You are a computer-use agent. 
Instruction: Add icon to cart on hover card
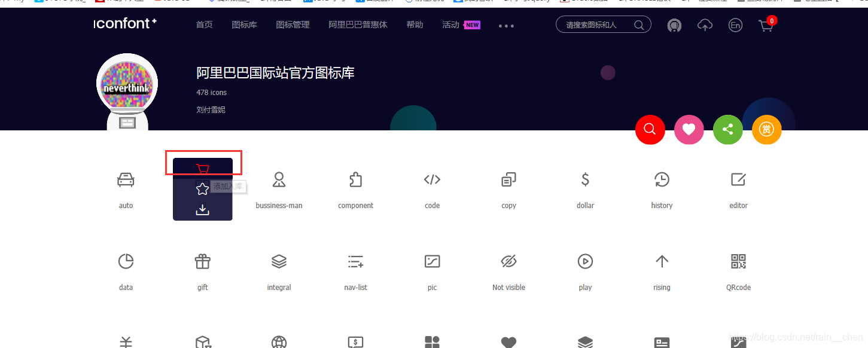click(203, 169)
